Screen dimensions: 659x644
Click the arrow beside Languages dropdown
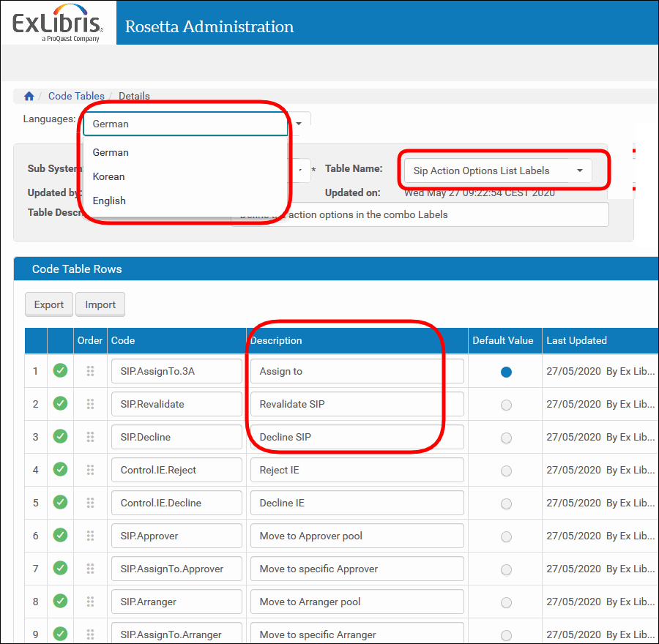click(x=299, y=124)
